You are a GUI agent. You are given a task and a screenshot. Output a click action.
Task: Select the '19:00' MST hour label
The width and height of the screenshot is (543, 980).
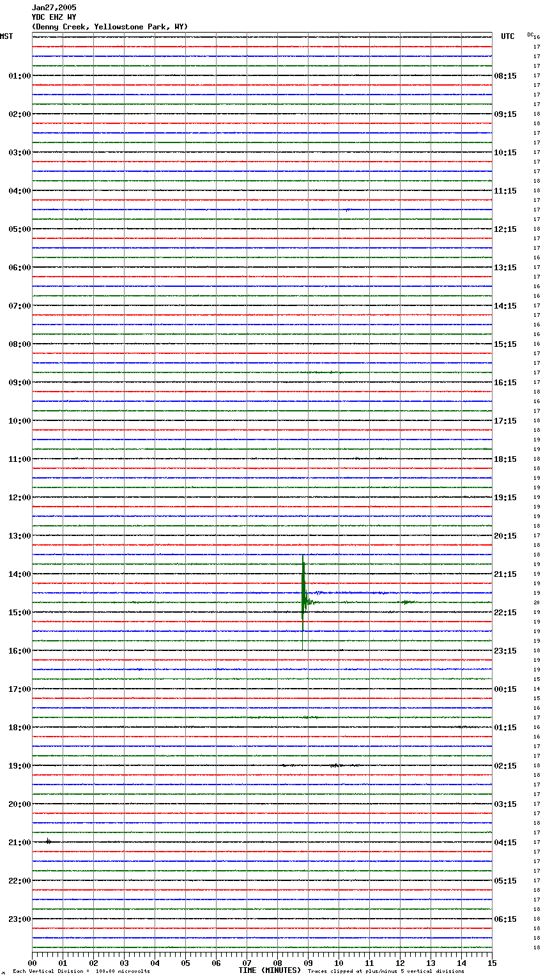[x=20, y=766]
